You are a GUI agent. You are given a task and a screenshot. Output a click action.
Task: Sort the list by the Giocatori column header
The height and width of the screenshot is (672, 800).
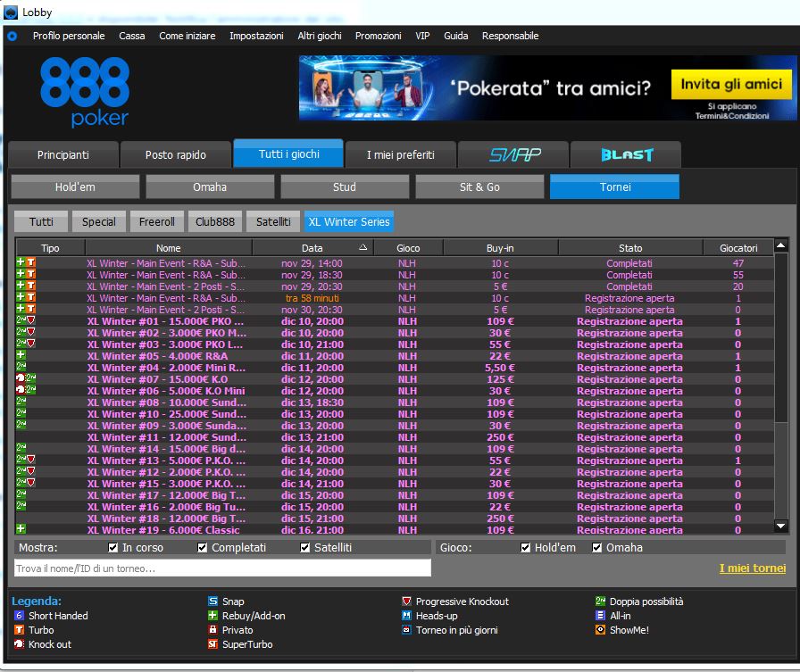[x=738, y=248]
